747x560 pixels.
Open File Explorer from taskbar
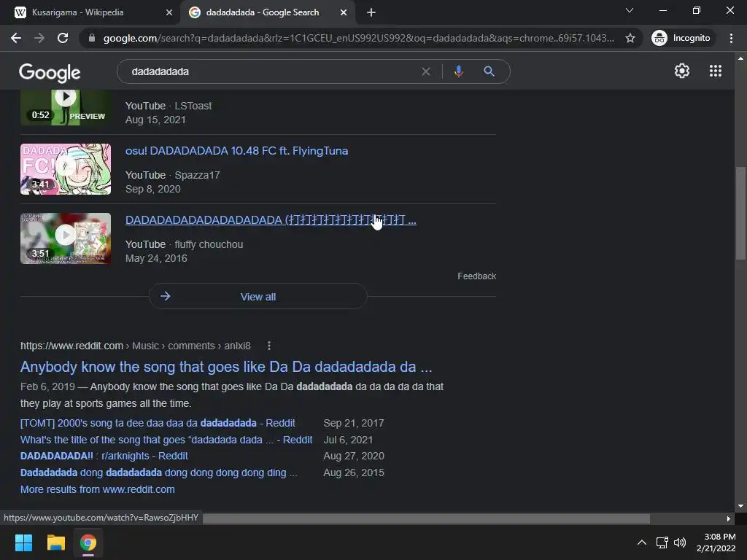[55, 542]
